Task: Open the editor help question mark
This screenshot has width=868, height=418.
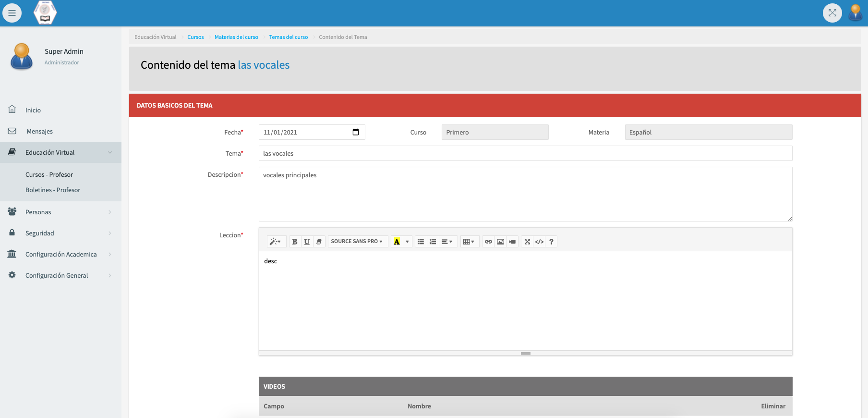Action: pos(551,242)
